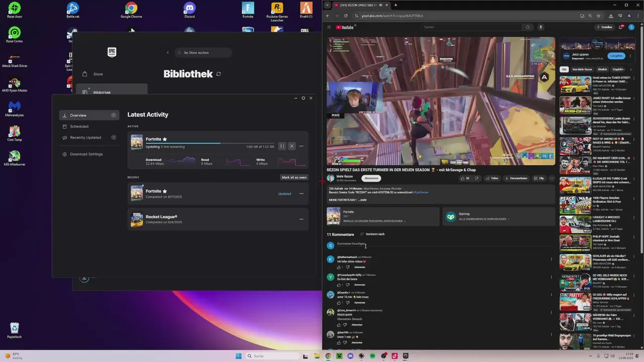Viewport: 644px width, 362px height.
Task: Open the Gaming category card
Action: pyautogui.click(x=499, y=216)
